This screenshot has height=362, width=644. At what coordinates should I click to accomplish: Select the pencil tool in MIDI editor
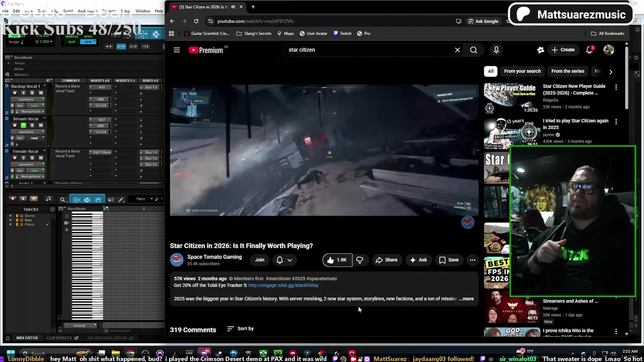pos(121,200)
